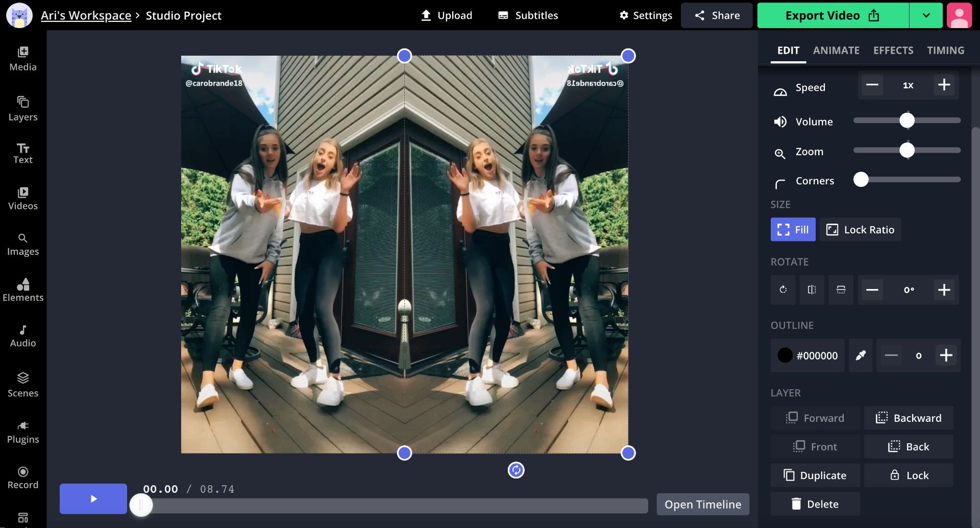Image resolution: width=980 pixels, height=528 pixels.
Task: Open Ari's Workspace link
Action: [x=86, y=15]
